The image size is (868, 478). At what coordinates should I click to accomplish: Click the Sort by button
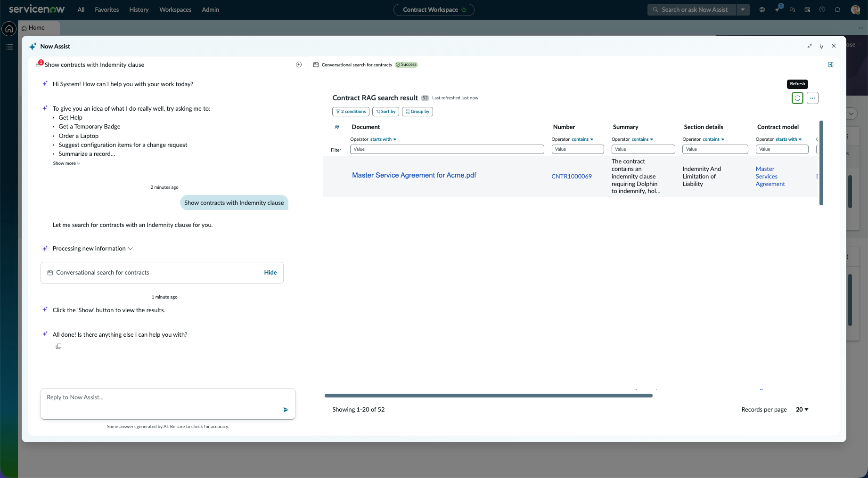(x=386, y=112)
